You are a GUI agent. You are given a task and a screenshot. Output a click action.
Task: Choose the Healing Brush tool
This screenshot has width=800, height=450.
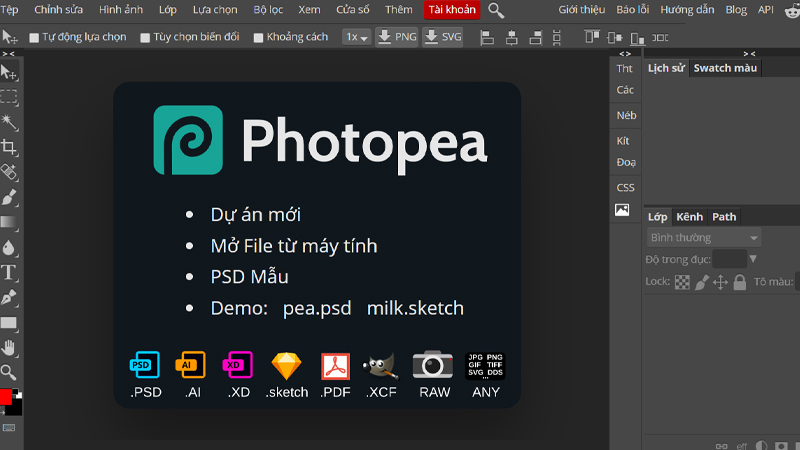click(8, 172)
